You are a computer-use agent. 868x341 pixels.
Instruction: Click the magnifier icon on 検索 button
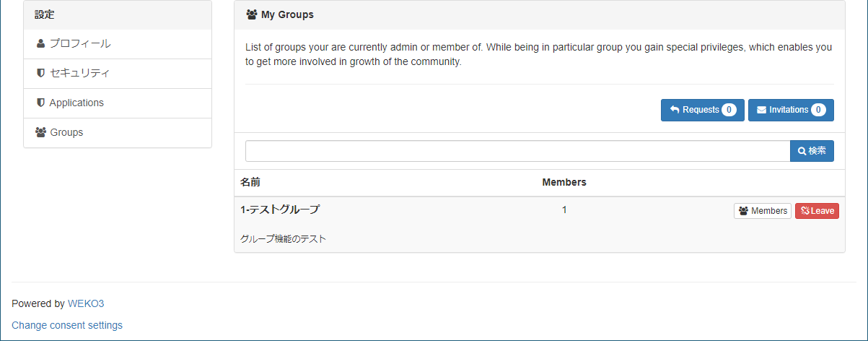coord(802,151)
